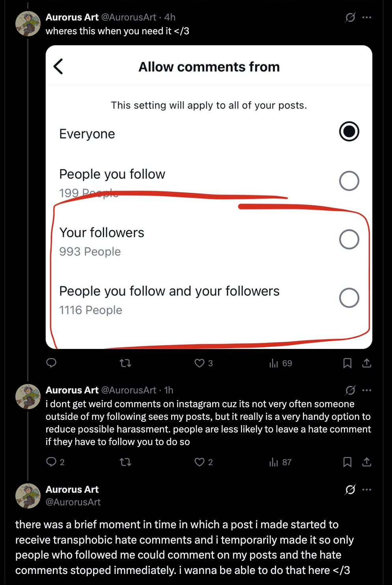
Task: Open more options menu on the 1h tweet
Action: [367, 390]
